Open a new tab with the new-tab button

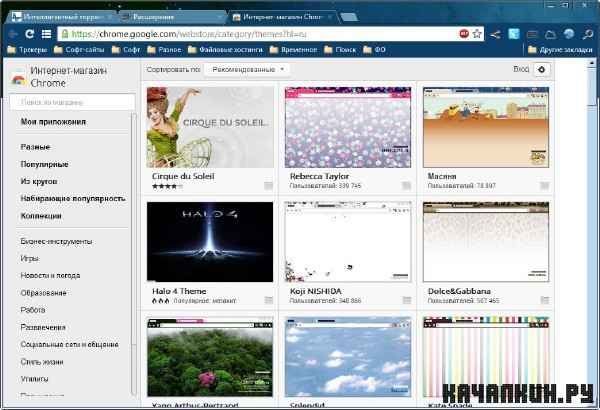(x=349, y=17)
